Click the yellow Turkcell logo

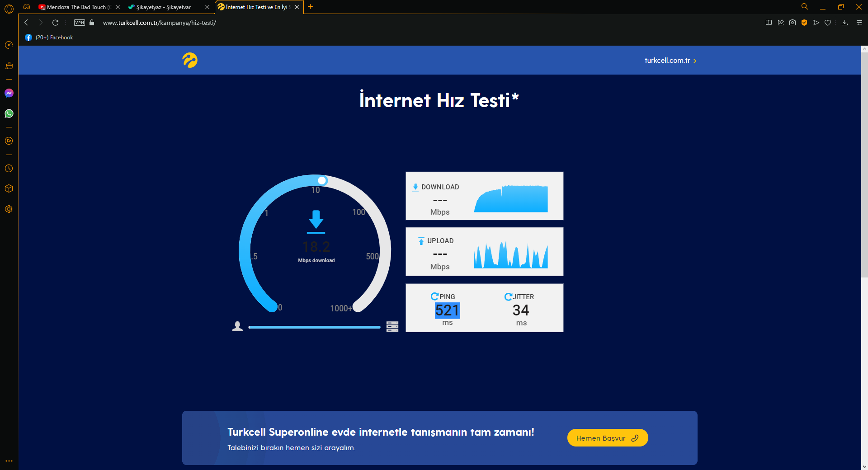point(190,60)
